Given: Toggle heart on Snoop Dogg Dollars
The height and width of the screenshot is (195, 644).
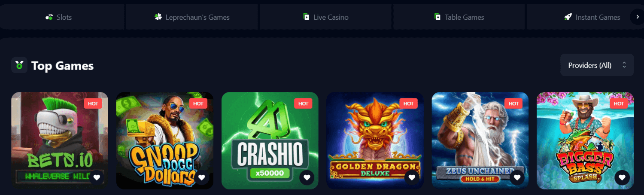Looking at the screenshot, I should coord(202,177).
